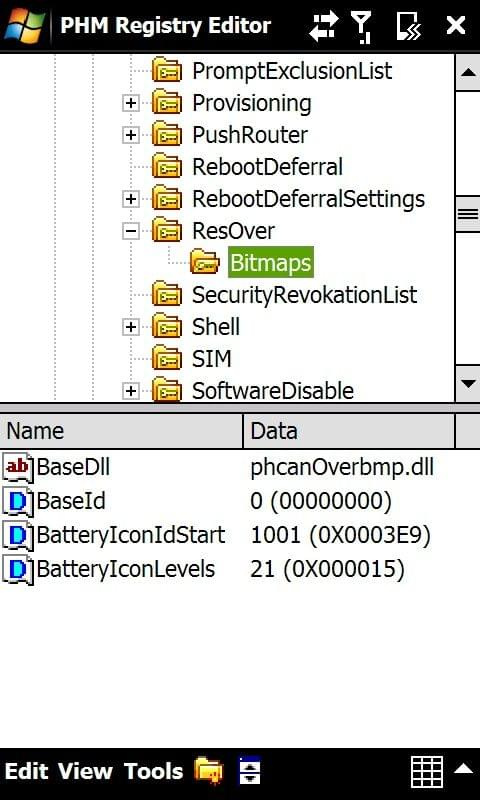Select the SecurityRevokationList key

coord(304,295)
